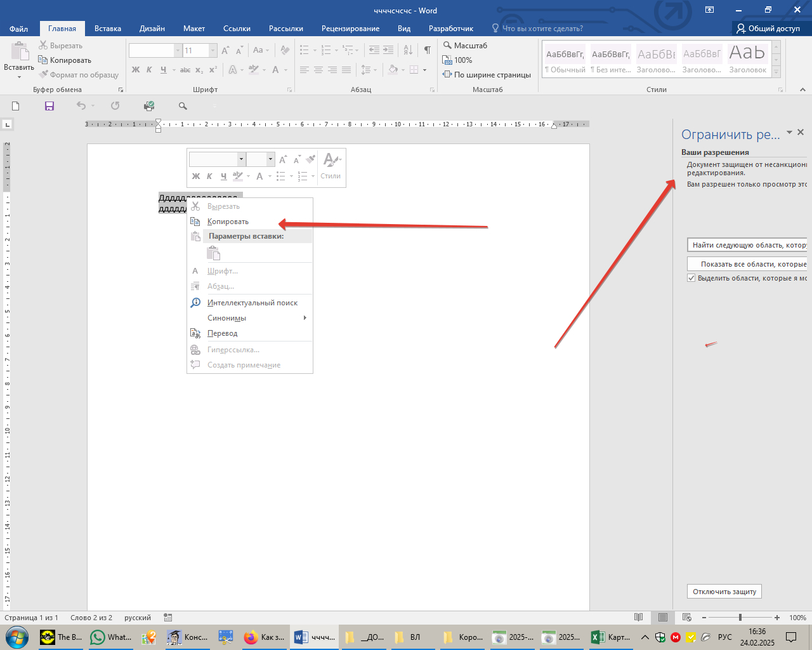Toggle checkbox Выделить области, которые я могу
This screenshot has width=812, height=650.
coord(691,278)
